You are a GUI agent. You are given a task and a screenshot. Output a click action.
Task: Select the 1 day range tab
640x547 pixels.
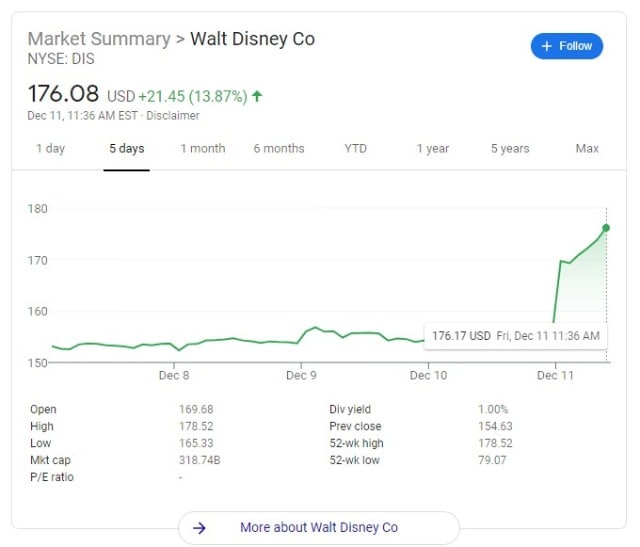[50, 148]
